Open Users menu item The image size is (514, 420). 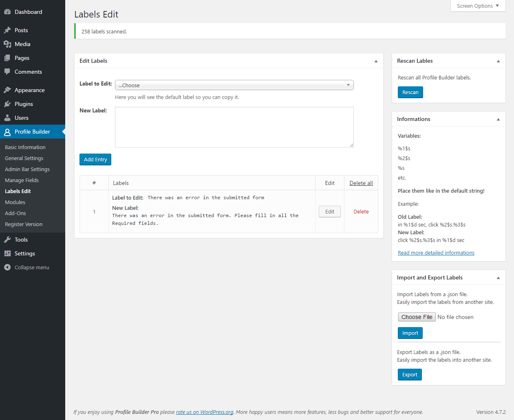(x=33, y=118)
